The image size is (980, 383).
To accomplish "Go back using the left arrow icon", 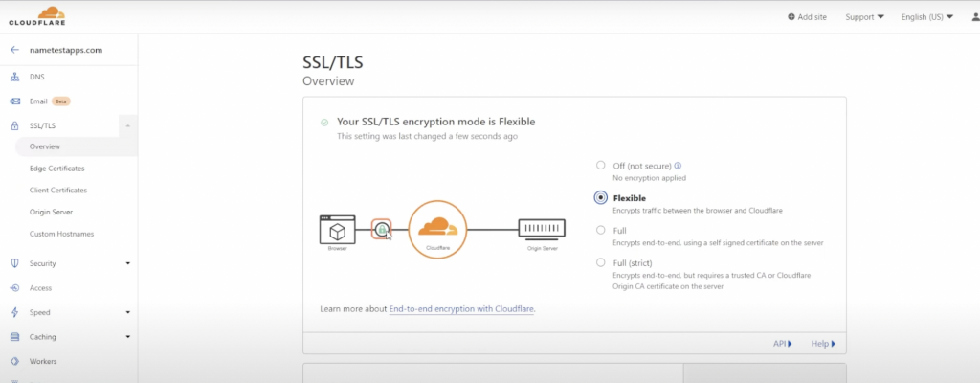I will point(15,50).
